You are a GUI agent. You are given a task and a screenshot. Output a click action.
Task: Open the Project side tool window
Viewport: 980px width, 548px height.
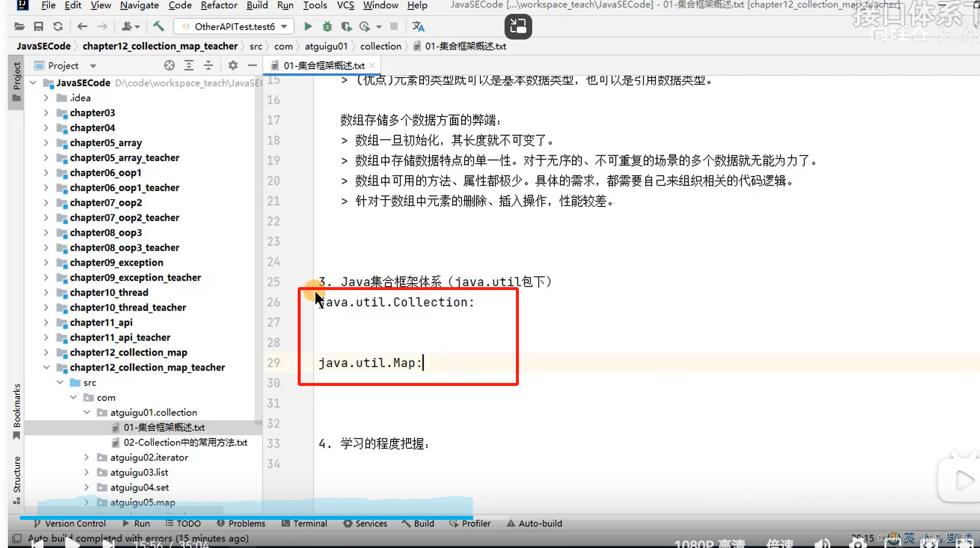(x=16, y=82)
